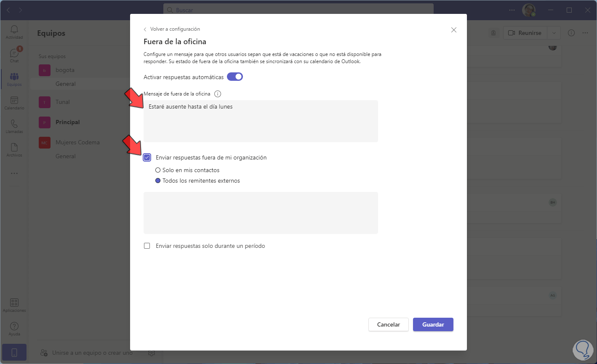This screenshot has height=364, width=597.
Task: Open the Archivos files icon
Action: point(14,149)
